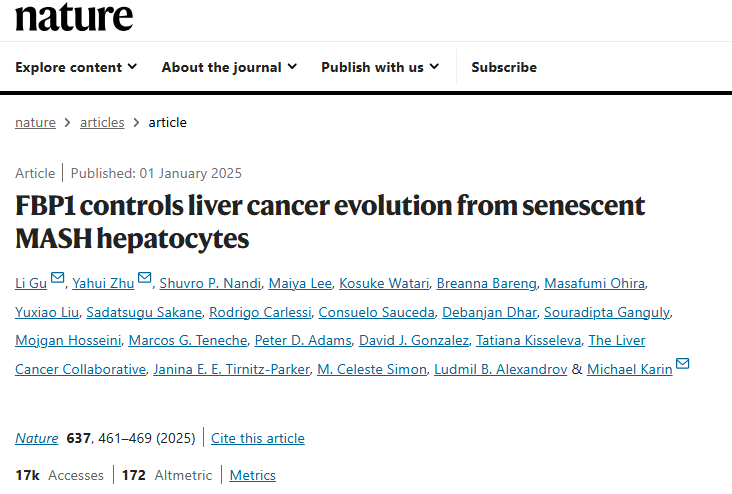
Task: Click the Cite this article link
Action: [x=258, y=438]
